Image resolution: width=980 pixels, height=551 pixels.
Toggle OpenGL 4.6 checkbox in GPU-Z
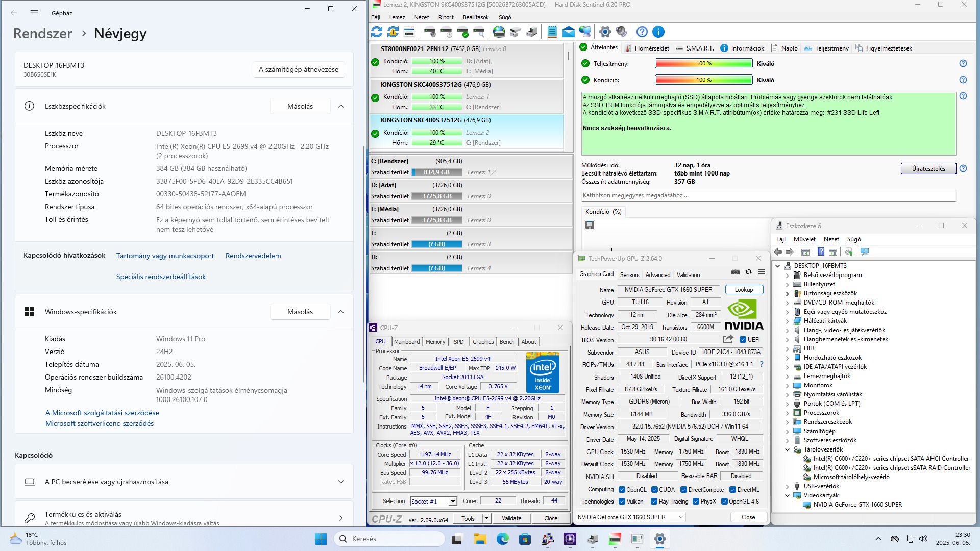pyautogui.click(x=724, y=502)
